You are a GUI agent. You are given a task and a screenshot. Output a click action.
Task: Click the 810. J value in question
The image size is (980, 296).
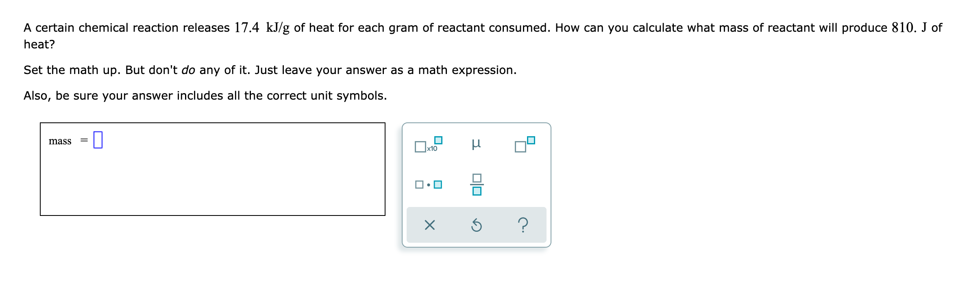point(909,28)
